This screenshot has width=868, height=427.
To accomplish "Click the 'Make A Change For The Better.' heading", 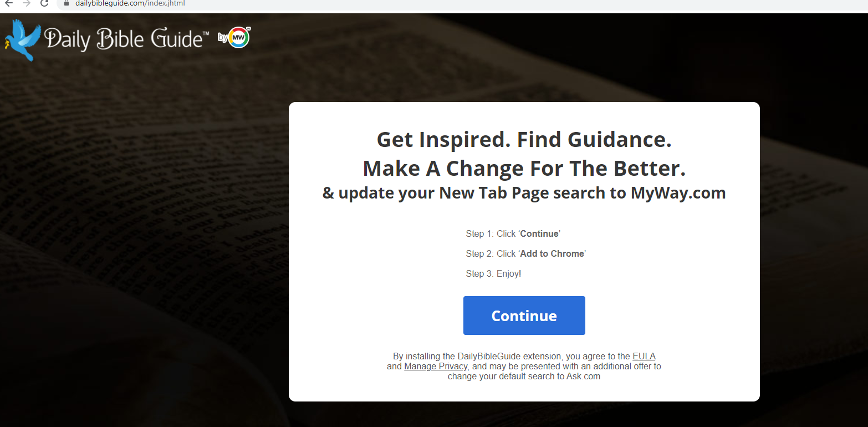I will pyautogui.click(x=524, y=168).
